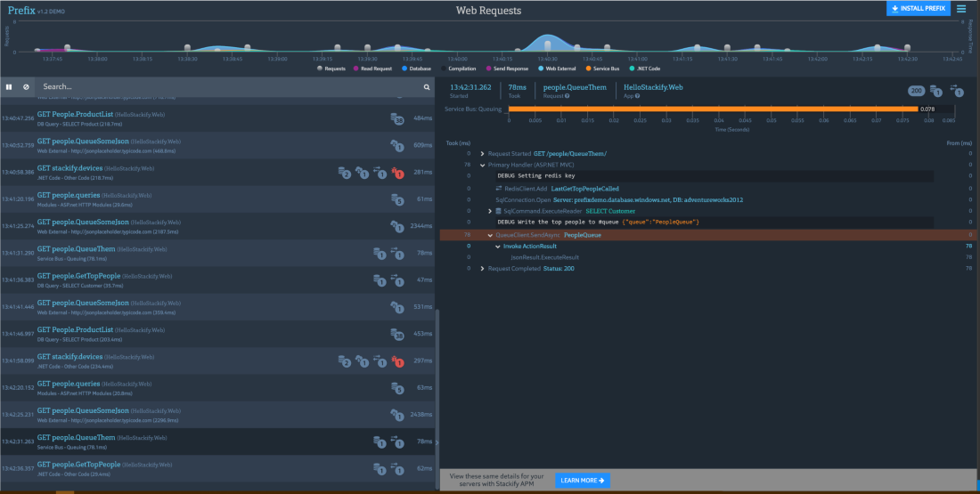Viewport: 980px width, 494px height.
Task: Click the LEARN MORE button
Action: 583,481
